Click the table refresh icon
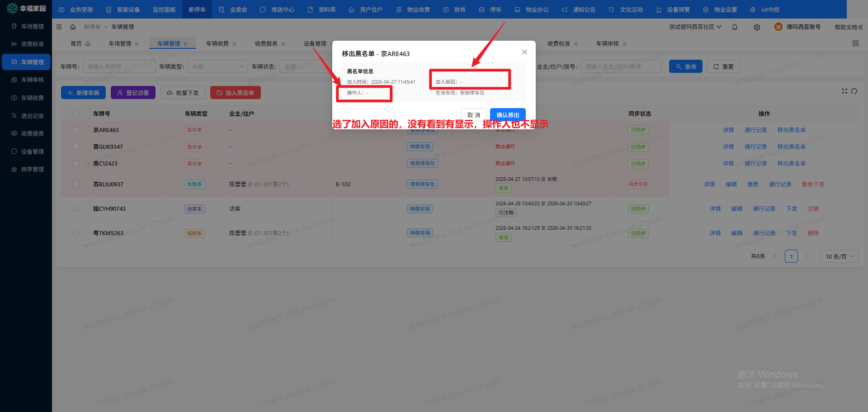 [854, 91]
